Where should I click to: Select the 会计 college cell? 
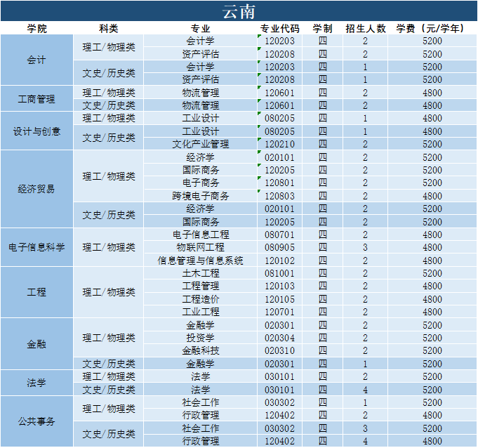(x=36, y=60)
